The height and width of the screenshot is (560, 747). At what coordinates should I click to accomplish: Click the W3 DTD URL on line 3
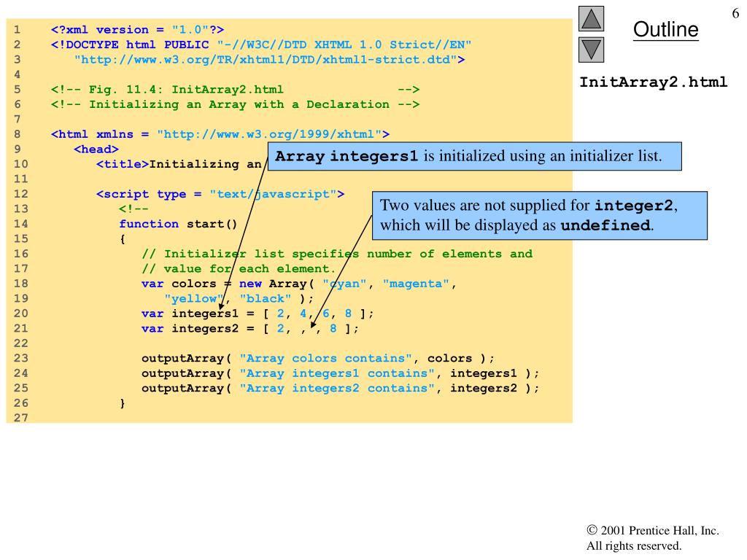pyautogui.click(x=266, y=60)
